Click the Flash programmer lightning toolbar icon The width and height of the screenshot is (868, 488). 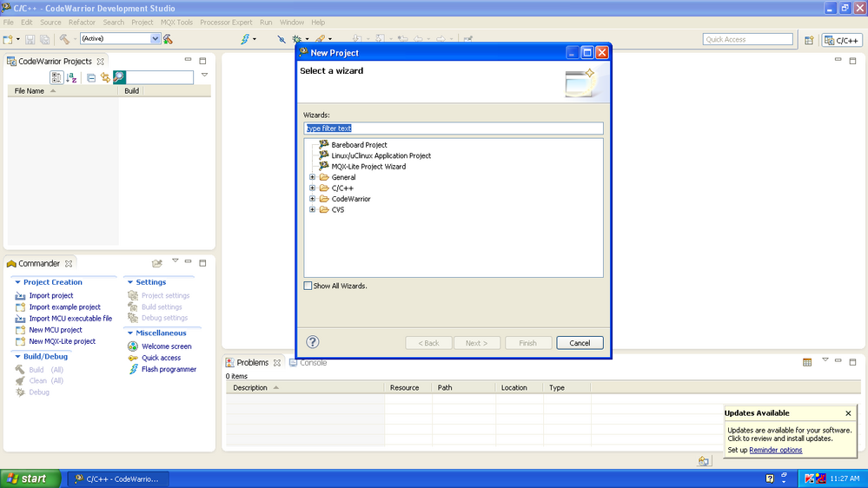245,39
